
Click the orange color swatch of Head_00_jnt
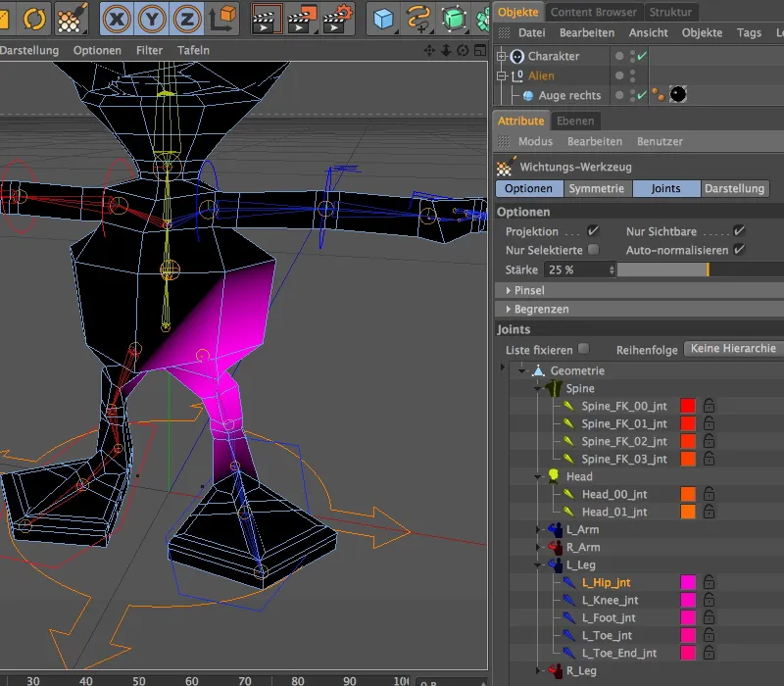click(688, 494)
